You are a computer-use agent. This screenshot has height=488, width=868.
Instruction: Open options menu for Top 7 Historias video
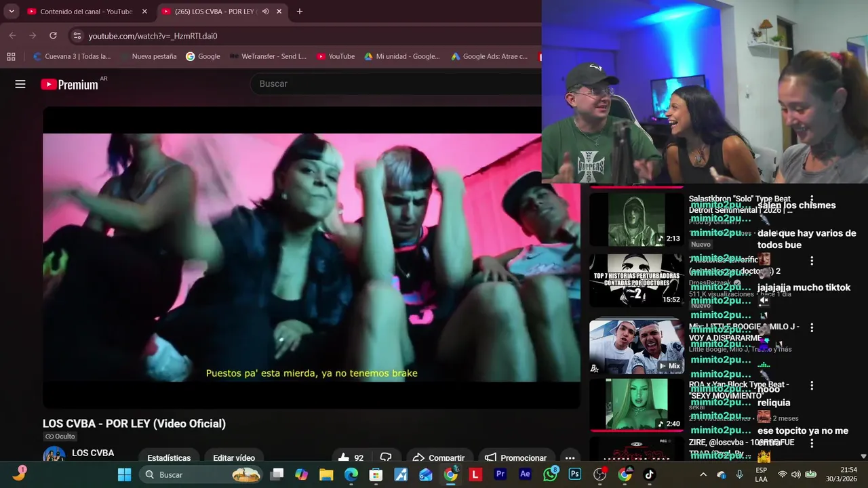click(812, 261)
